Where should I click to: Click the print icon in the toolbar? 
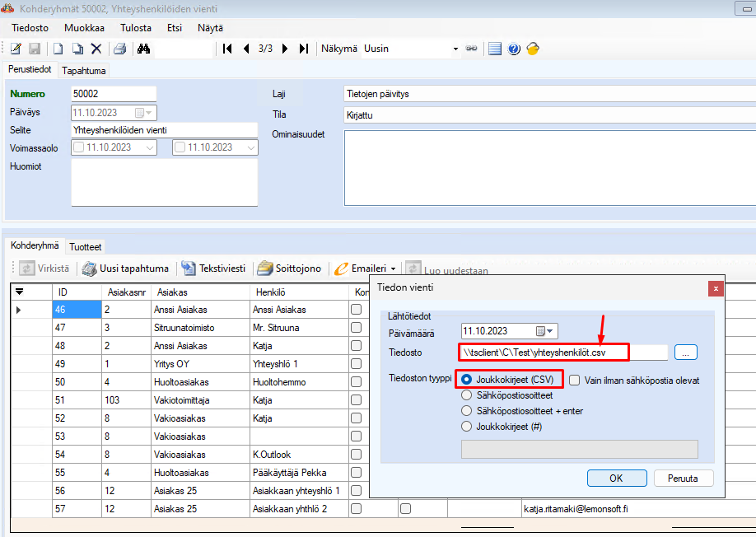pos(120,49)
